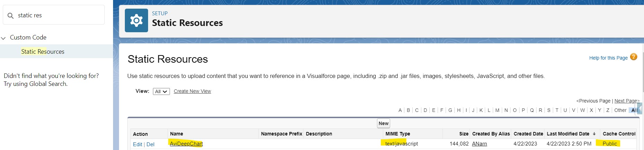Filter list by letter B
This screenshot has height=150, width=644.
(x=409, y=110)
